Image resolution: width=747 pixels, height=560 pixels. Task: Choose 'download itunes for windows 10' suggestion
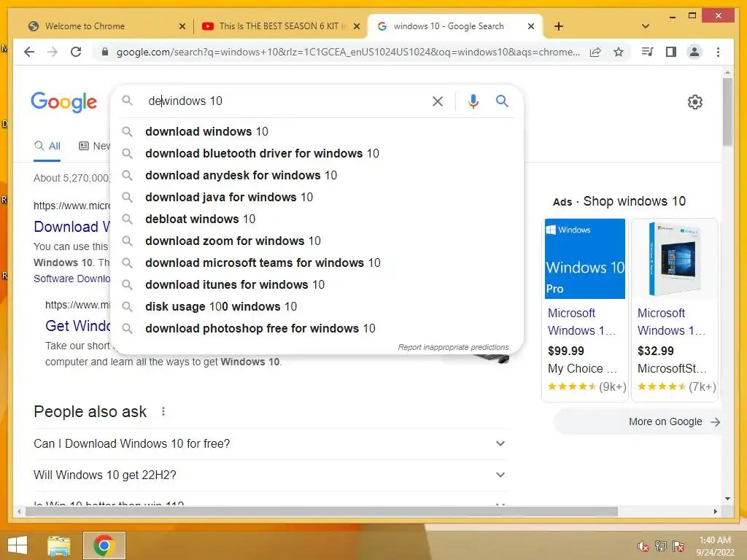tap(317, 285)
